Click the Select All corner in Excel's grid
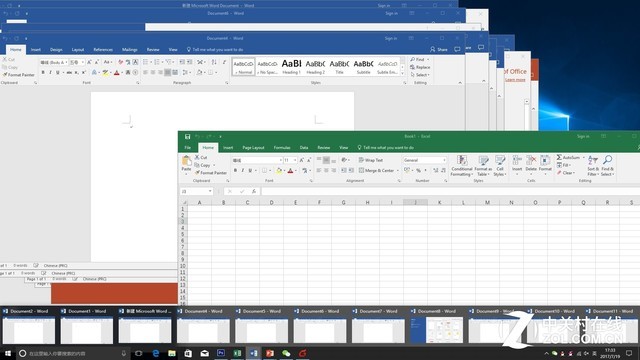 184,202
